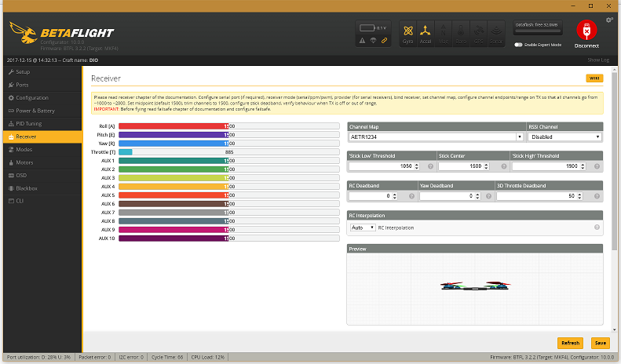Click the help icon beside RC Interpolation
Screen dimensions: 621x364
pos(597,228)
